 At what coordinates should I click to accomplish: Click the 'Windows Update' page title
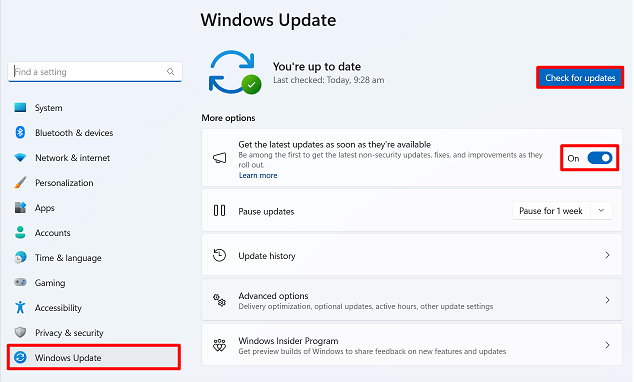(x=268, y=20)
